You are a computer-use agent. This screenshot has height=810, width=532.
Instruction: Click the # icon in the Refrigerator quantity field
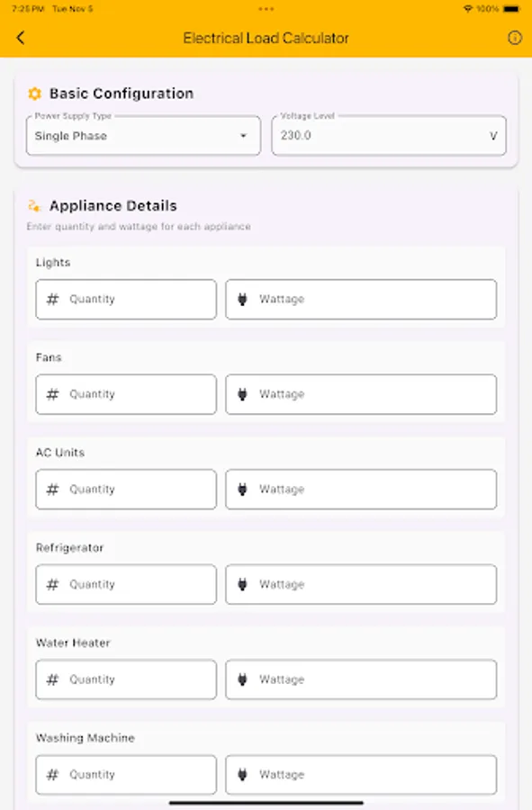click(x=51, y=584)
